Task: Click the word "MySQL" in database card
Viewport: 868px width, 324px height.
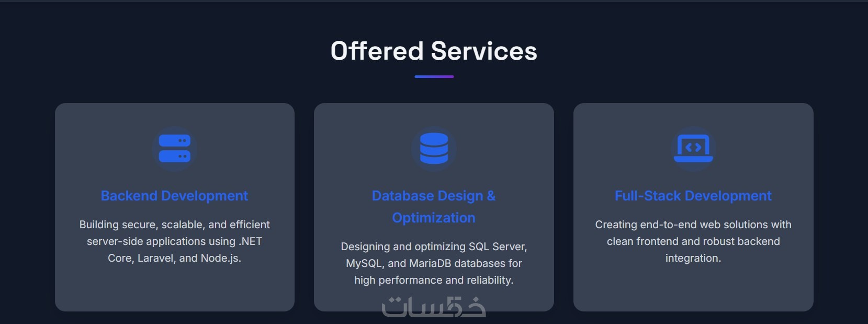Action: pos(365,263)
